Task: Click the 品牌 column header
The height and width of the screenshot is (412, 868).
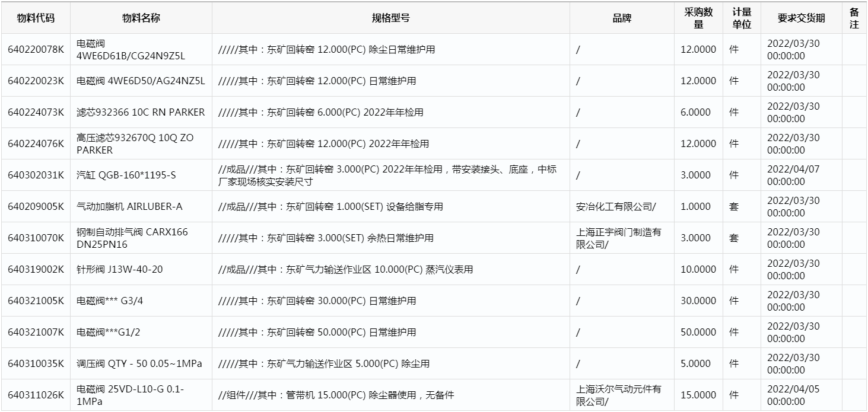Action: click(622, 18)
